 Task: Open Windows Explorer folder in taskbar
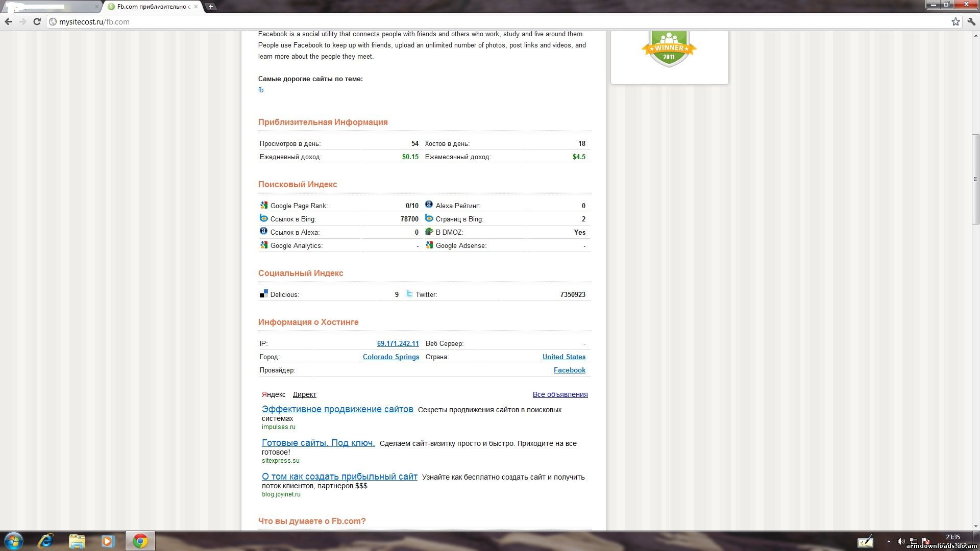[x=77, y=541]
